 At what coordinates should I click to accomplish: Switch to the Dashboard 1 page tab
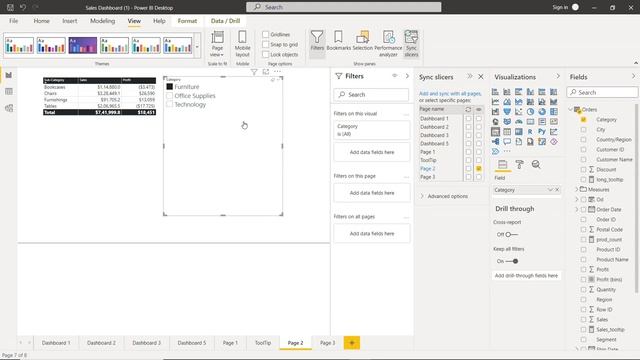(x=56, y=343)
